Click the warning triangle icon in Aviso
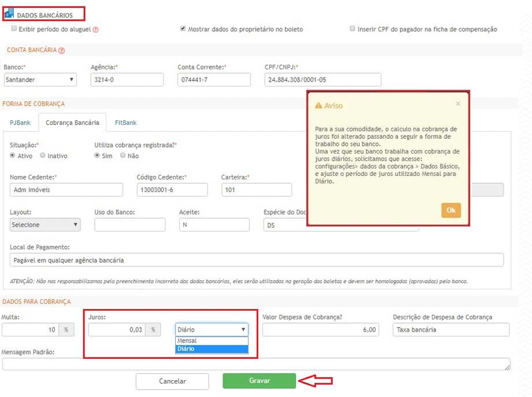Viewport: 532px width, 397px height. (318, 106)
